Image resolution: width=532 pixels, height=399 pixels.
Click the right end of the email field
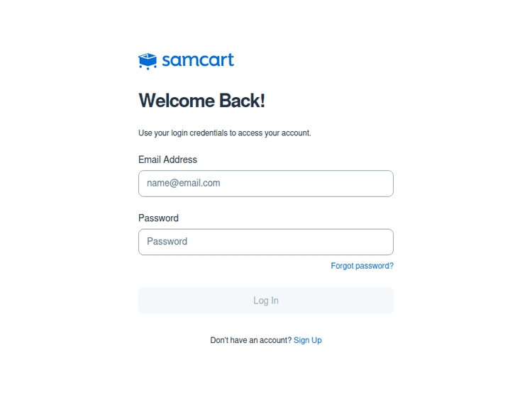(383, 184)
